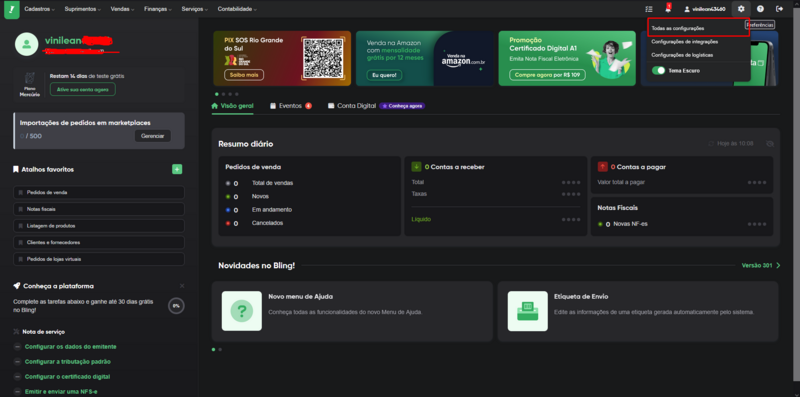Toggle the Tema Escuro switch off
The image size is (800, 397).
tap(658, 70)
